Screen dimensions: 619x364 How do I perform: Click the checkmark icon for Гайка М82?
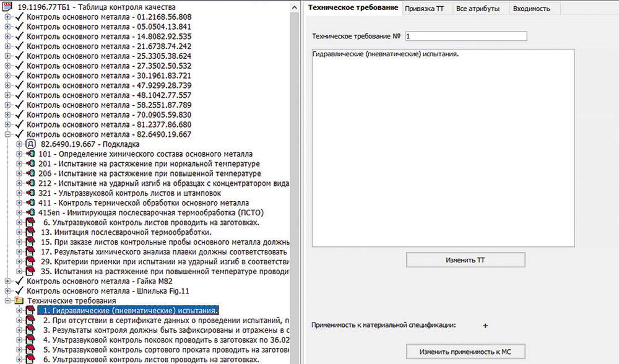coord(19,281)
